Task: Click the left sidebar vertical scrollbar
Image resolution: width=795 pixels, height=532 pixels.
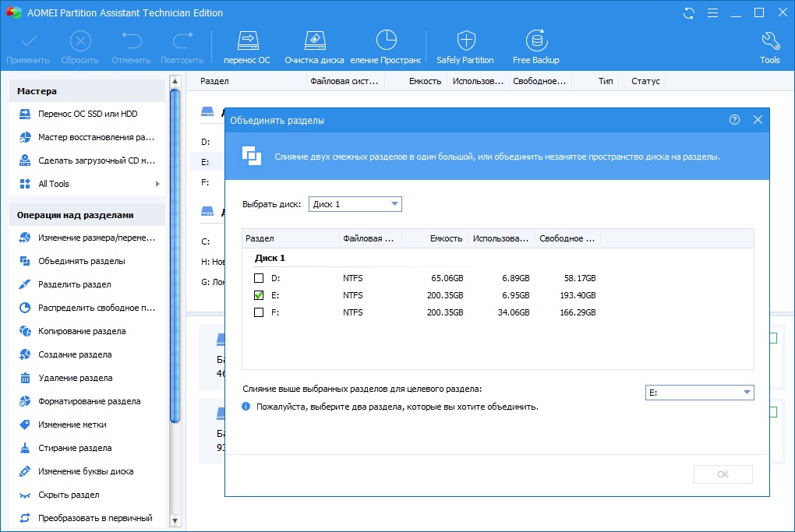Action: [175, 257]
